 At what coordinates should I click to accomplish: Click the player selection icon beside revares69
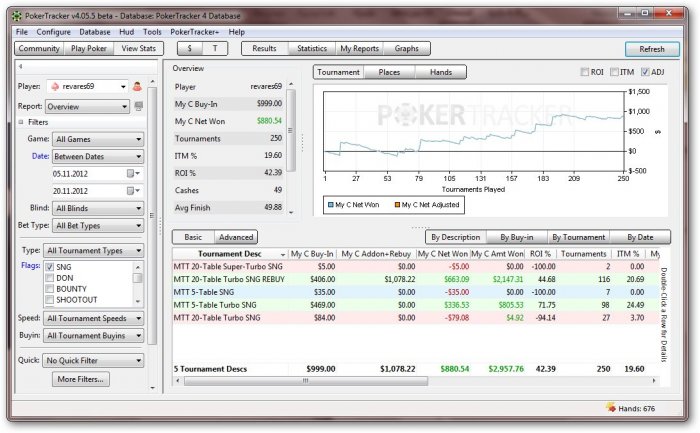pyautogui.click(x=137, y=87)
